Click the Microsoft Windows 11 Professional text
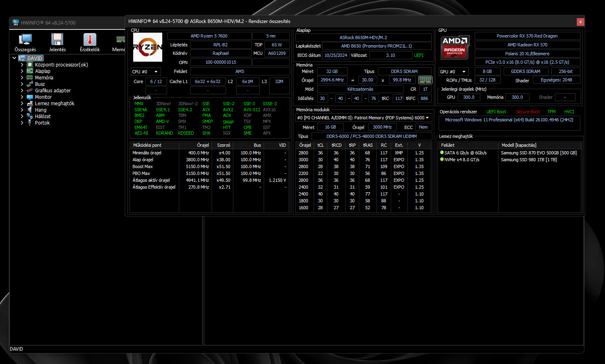This screenshot has height=364, width=605. [x=509, y=120]
